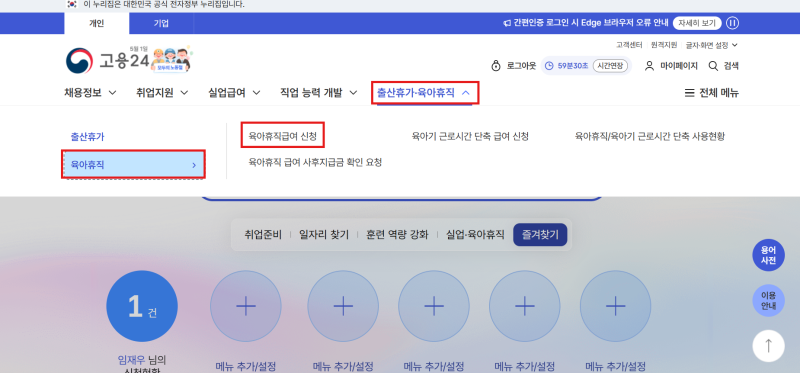
Task: Click the 전체 메뉴 label
Action: [x=719, y=93]
